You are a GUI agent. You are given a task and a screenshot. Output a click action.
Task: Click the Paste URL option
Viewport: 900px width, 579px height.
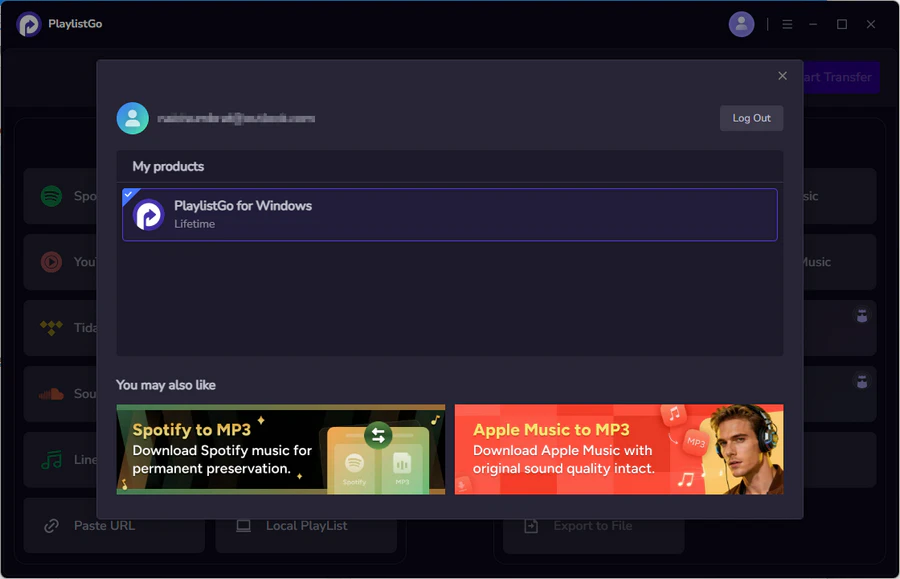[x=114, y=526]
